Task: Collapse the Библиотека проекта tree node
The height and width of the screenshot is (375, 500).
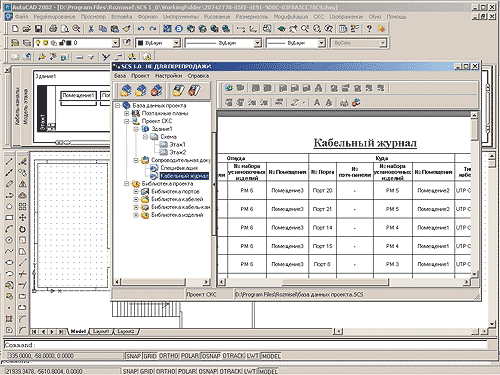Action: (127, 184)
